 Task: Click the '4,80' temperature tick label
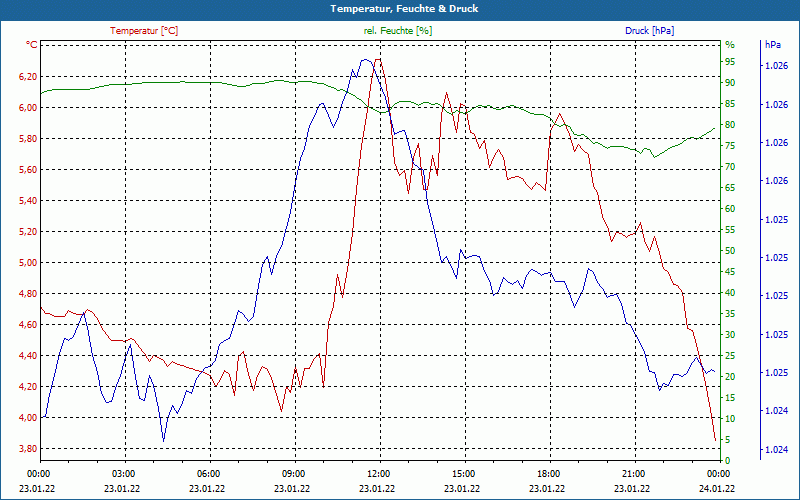tap(28, 294)
